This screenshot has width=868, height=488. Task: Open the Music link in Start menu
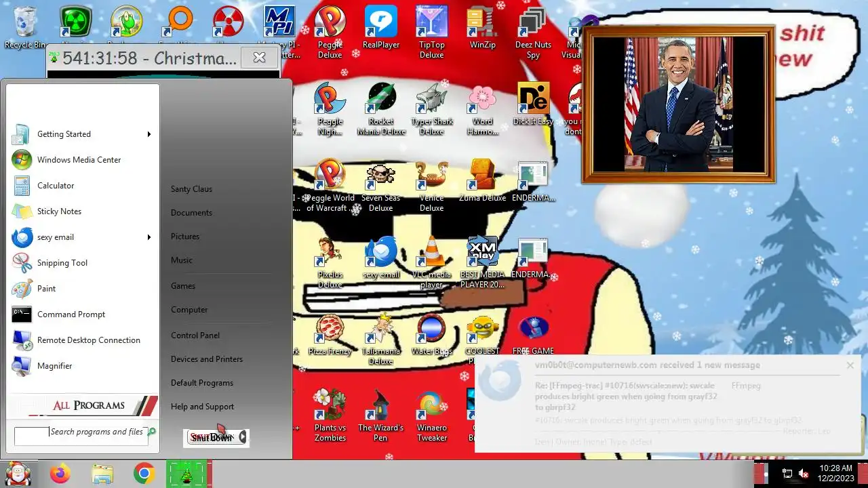[182, 260]
